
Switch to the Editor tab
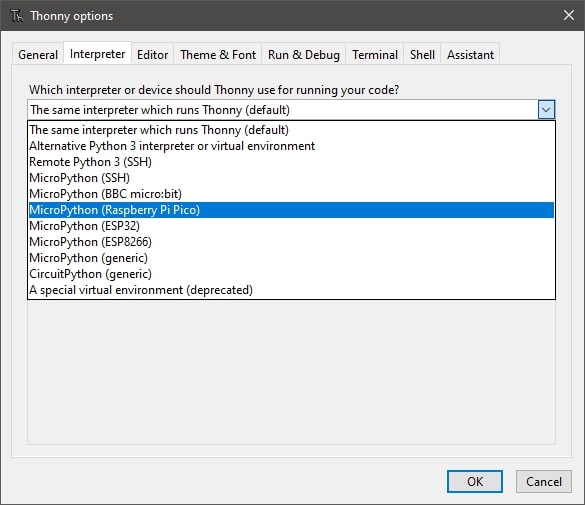tap(152, 54)
